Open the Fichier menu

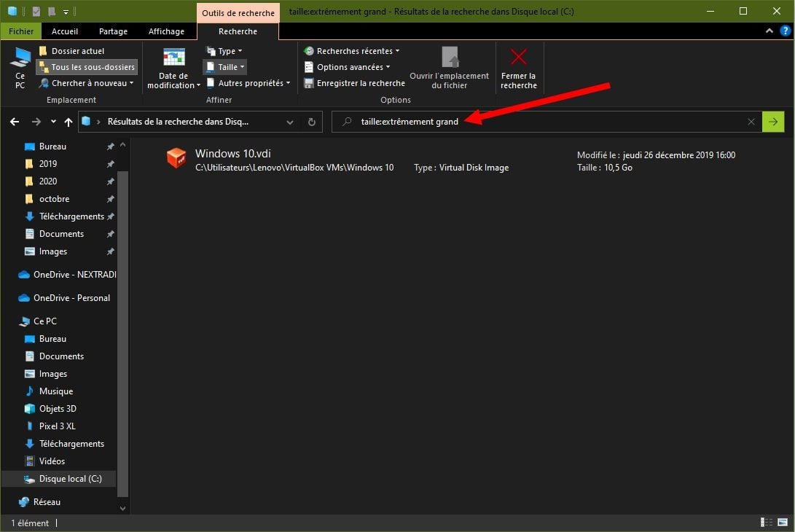coord(21,31)
